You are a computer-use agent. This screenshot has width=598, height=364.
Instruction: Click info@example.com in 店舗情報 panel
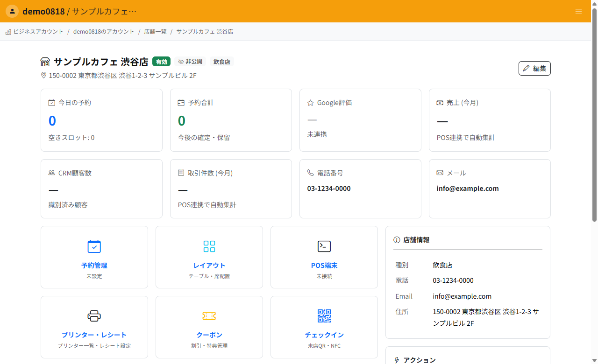(x=462, y=296)
